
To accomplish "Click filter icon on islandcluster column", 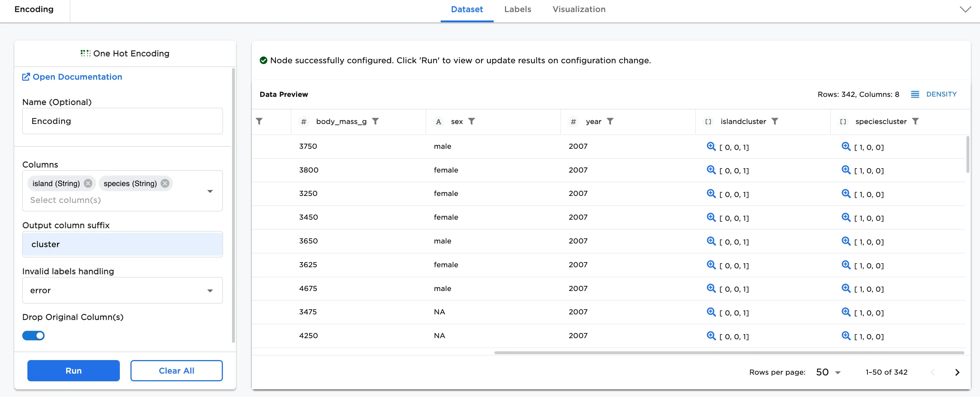I will [775, 121].
